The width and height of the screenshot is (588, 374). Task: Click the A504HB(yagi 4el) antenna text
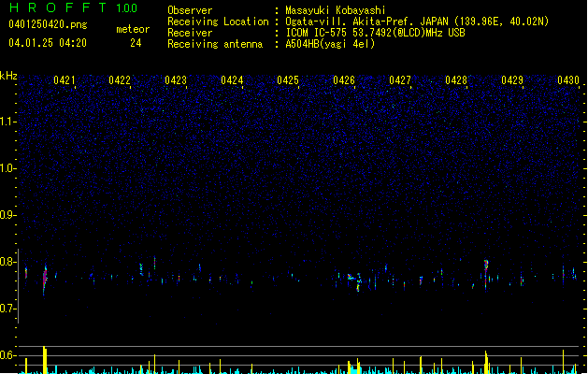[330, 44]
